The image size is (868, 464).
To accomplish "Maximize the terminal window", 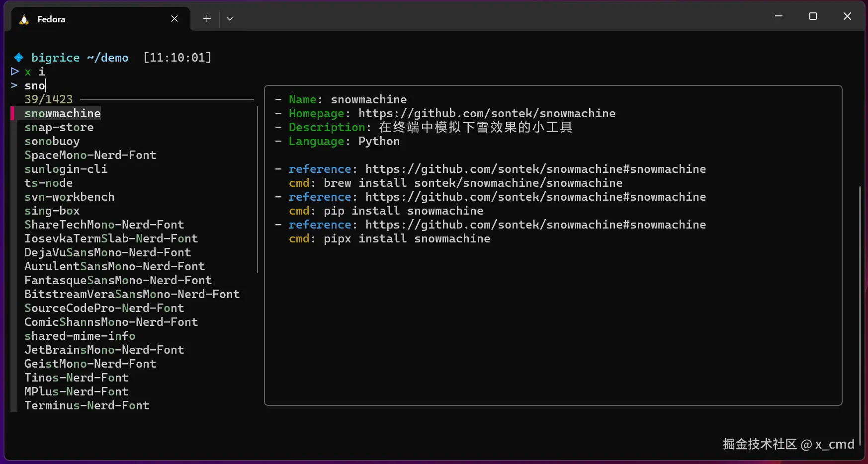I will 813,16.
